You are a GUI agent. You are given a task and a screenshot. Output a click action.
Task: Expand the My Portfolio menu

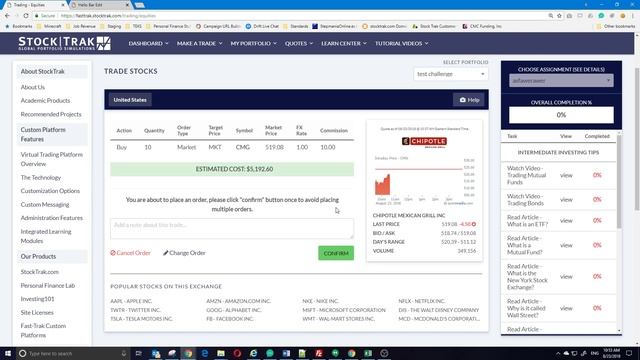(x=253, y=43)
